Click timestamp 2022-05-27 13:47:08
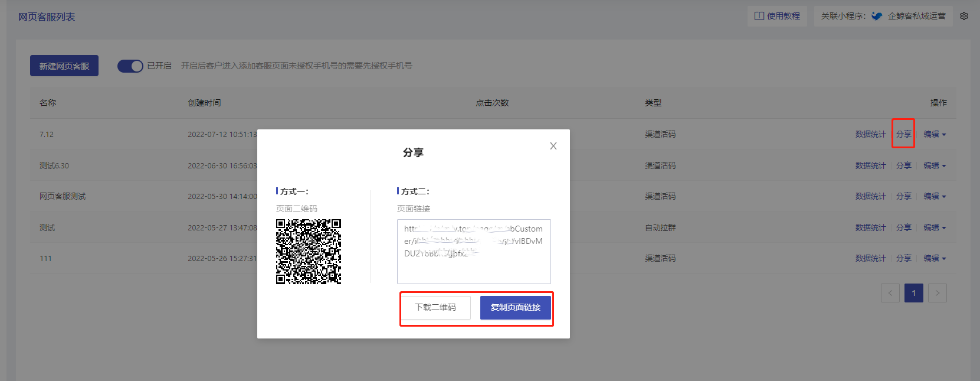Image resolution: width=980 pixels, height=381 pixels. click(222, 227)
